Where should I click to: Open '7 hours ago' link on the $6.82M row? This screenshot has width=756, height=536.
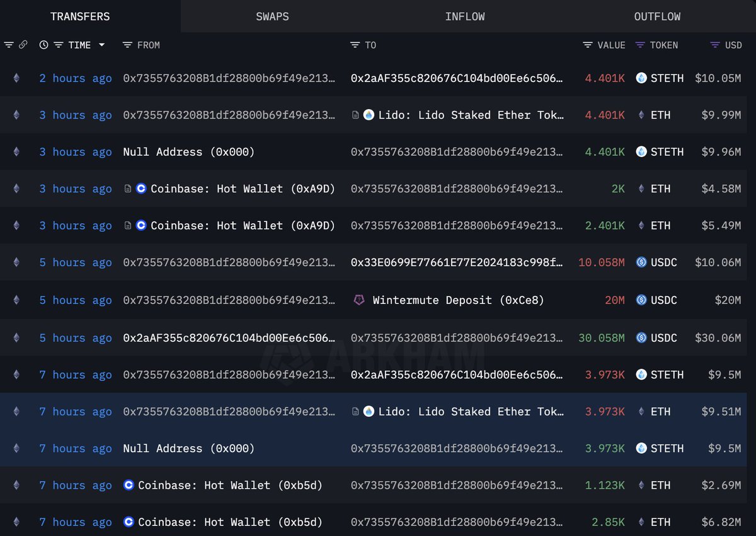tap(76, 522)
